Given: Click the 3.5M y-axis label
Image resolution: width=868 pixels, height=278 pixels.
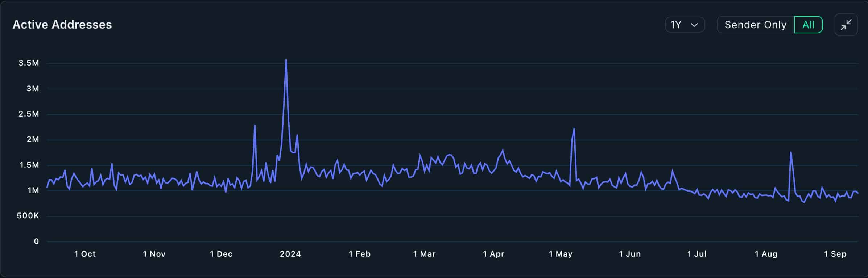Looking at the screenshot, I should (x=29, y=63).
